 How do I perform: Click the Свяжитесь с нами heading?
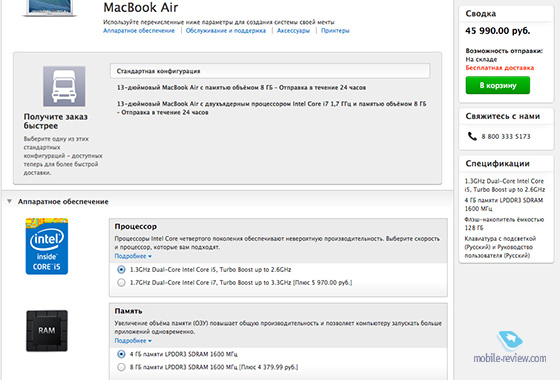tap(502, 116)
